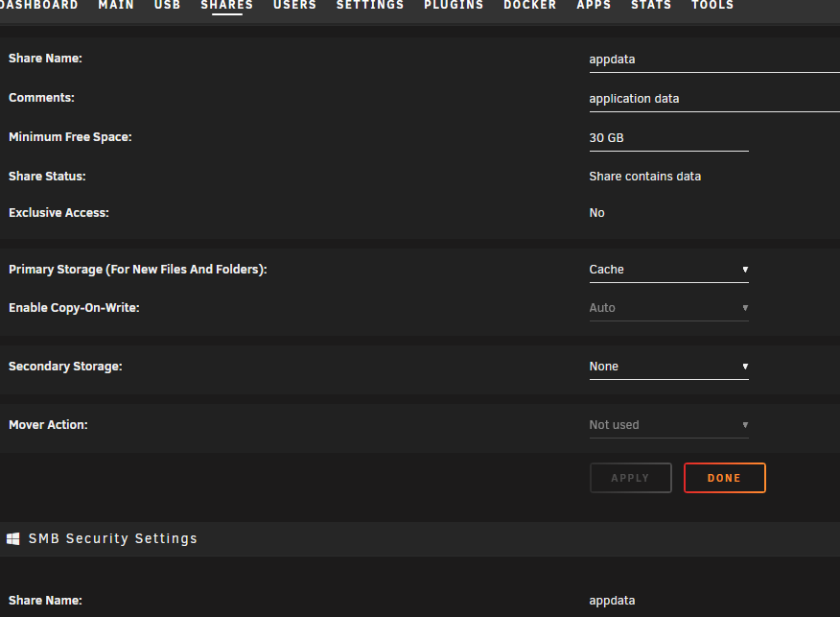Navigate to the Settings tab
This screenshot has height=617, width=840.
(369, 6)
